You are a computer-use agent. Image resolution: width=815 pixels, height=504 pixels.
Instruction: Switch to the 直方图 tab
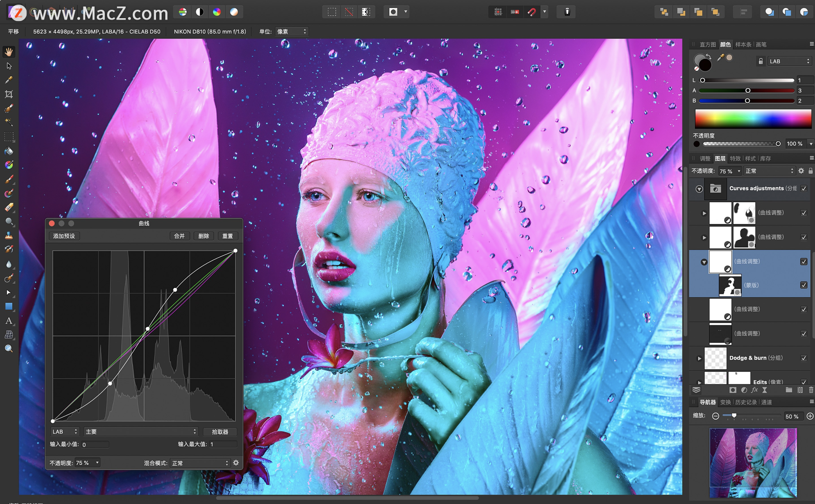tap(707, 45)
